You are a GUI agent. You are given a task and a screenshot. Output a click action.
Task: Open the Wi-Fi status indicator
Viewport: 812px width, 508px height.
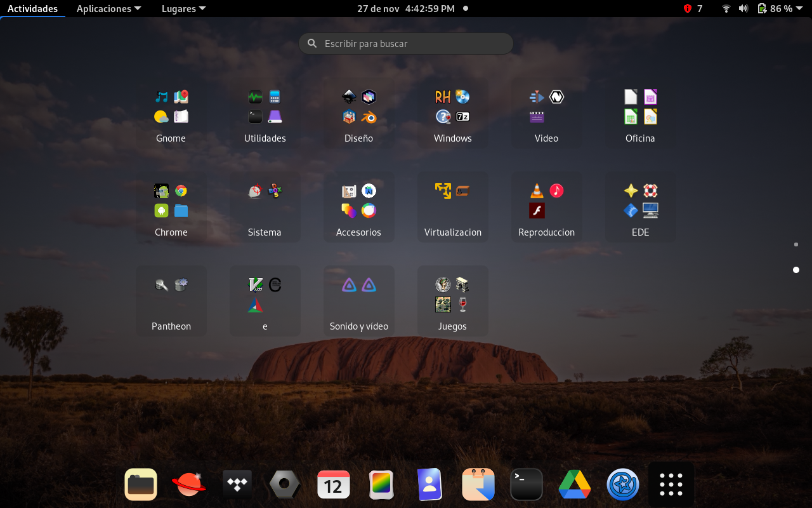pos(726,8)
